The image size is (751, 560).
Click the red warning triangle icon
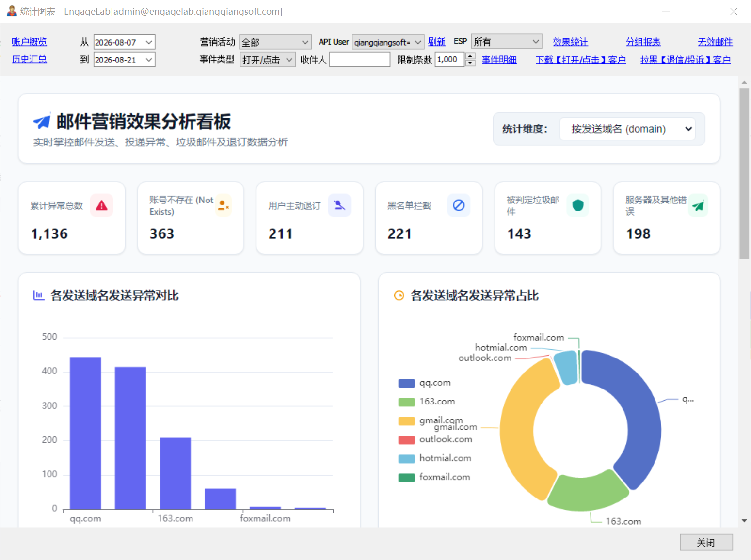pos(102,205)
